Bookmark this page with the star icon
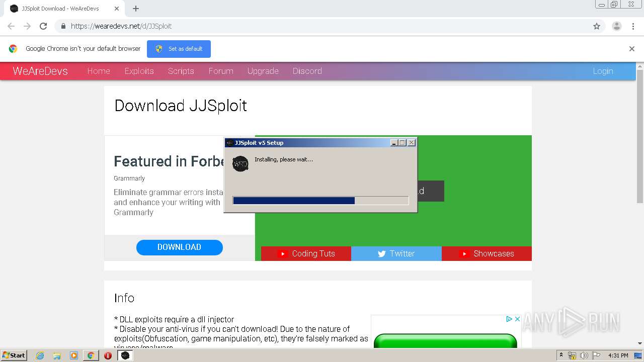Screen dimensions: 644x362 point(597,26)
